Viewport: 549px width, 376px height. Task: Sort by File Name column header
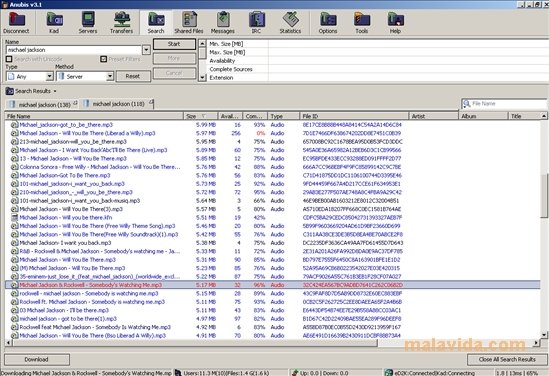coord(94,116)
